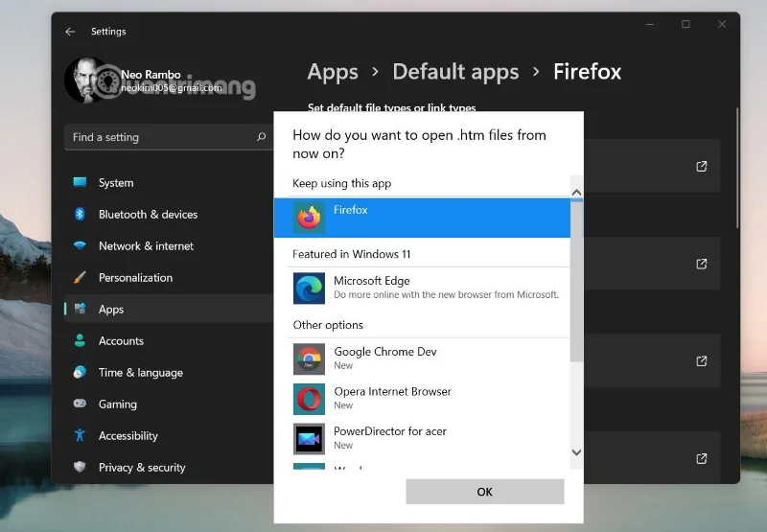Viewport: 767px width, 532px height.
Task: Click the Gaming controller icon
Action: [x=80, y=404]
